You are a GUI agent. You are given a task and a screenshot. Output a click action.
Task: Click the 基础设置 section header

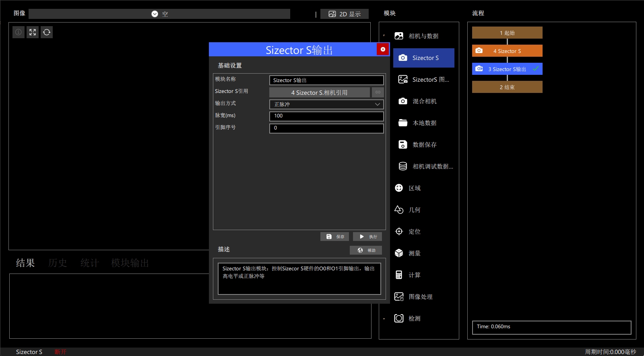point(230,66)
